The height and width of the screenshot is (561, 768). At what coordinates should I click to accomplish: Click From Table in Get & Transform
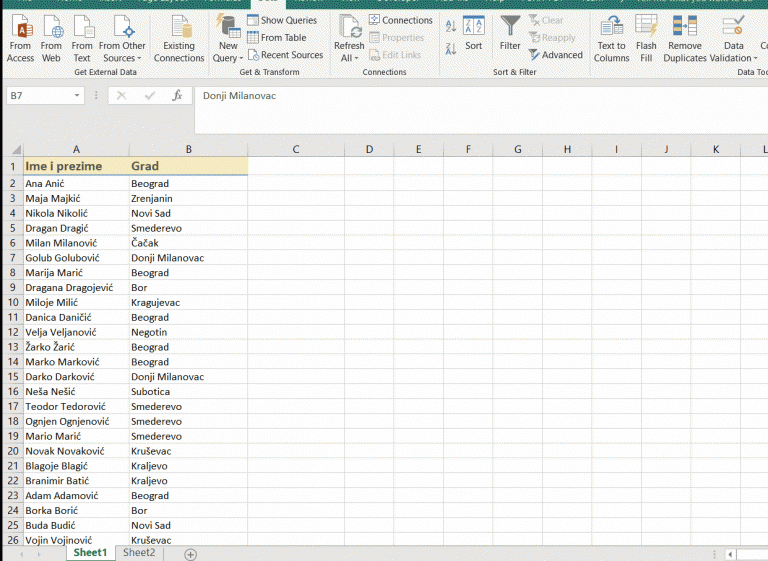point(277,37)
